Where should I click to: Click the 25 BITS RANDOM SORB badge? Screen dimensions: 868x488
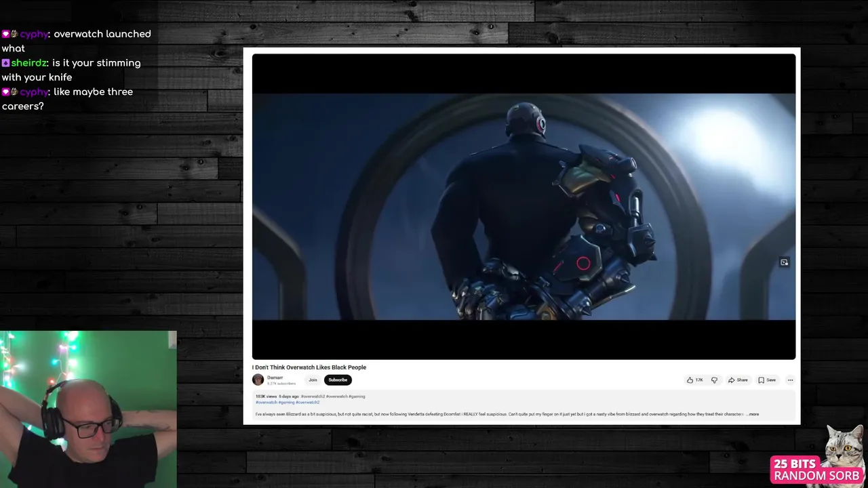click(x=817, y=470)
